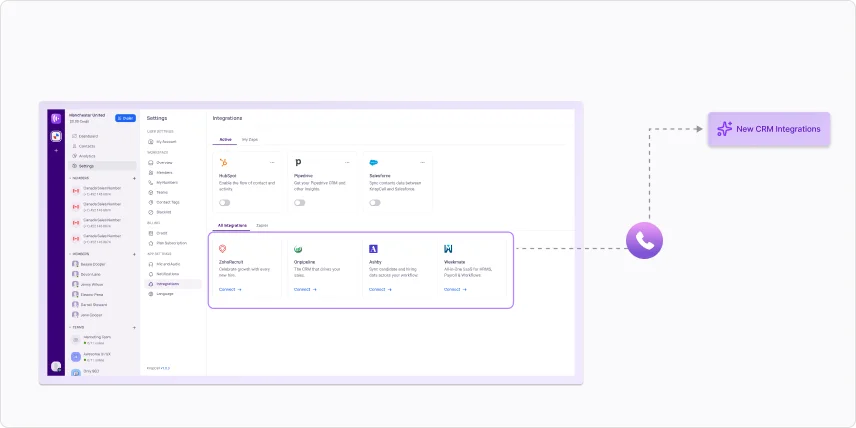This screenshot has width=856, height=428.
Task: Click the Language globe icon in Settings
Action: click(x=151, y=294)
